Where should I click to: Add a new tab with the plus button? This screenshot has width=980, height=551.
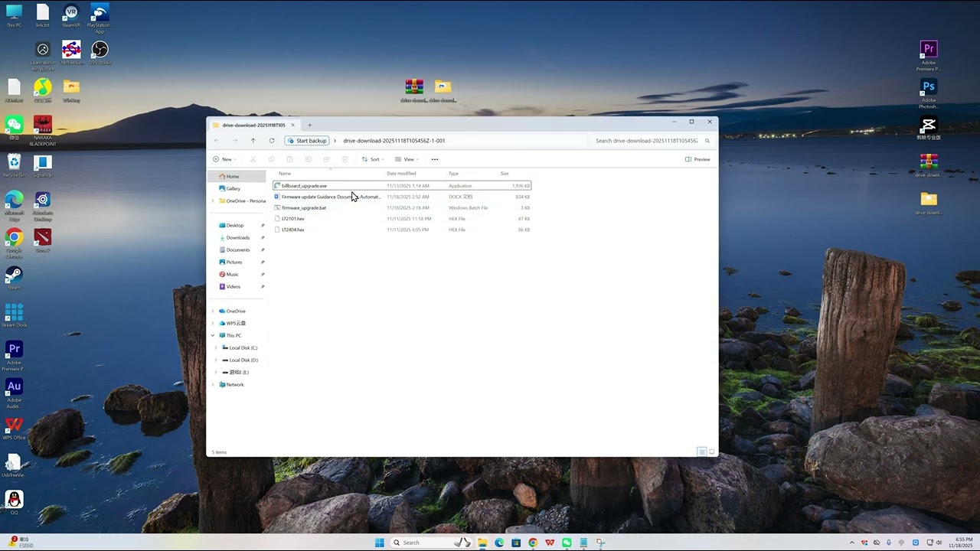[x=309, y=125]
